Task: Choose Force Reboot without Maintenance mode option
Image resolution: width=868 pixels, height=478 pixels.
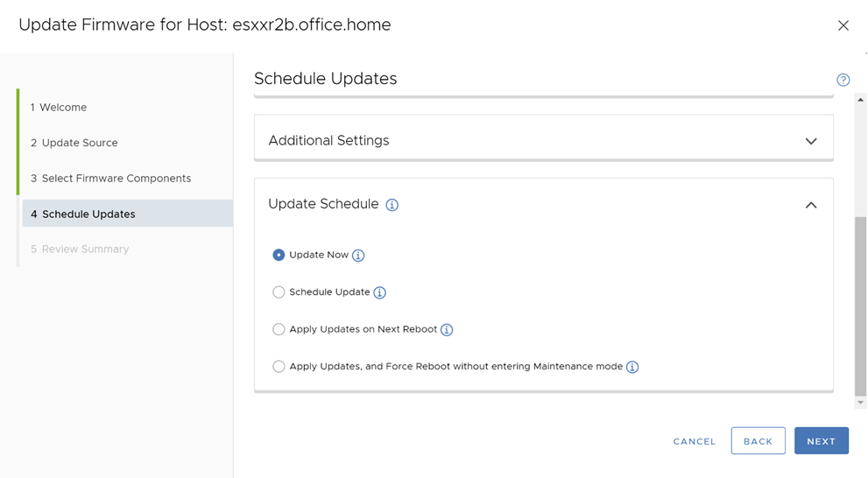Action: click(x=279, y=366)
